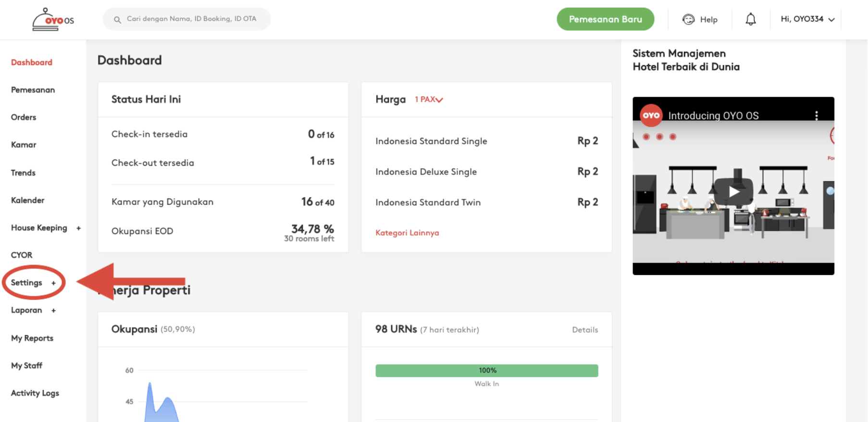Screen dimensions: 868x422
Task: Open Orders in sidebar
Action: point(24,117)
